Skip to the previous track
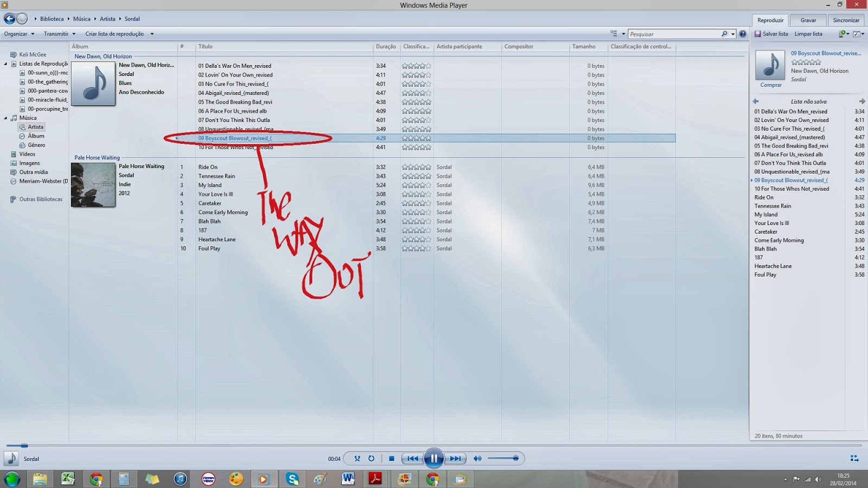Image resolution: width=868 pixels, height=488 pixels. (x=413, y=459)
